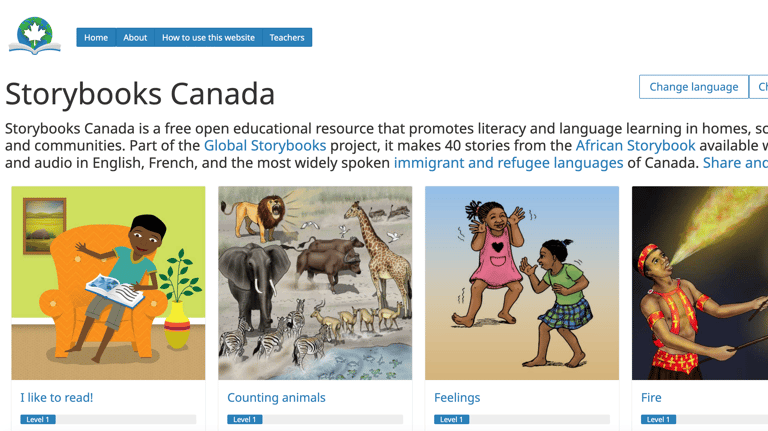
Task: Open Counting animals cover image
Action: pyautogui.click(x=315, y=283)
